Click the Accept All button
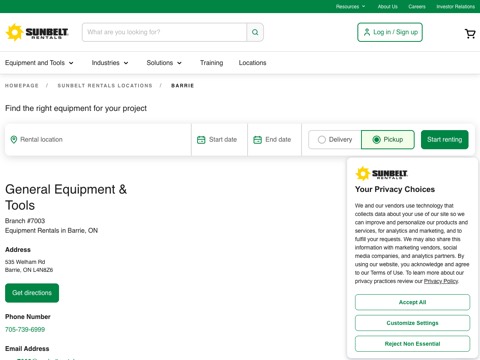The image size is (480, 360). (x=412, y=302)
